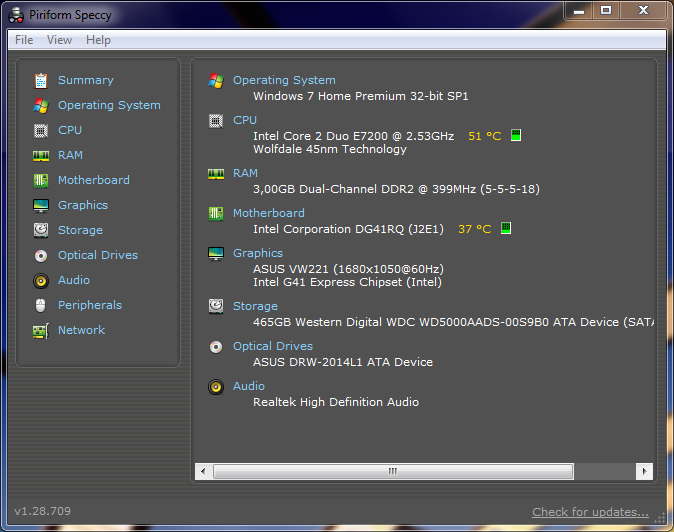Viewport: 674px width, 532px height.
Task: Click the 51 °C CPU temperature value
Action: pos(485,136)
